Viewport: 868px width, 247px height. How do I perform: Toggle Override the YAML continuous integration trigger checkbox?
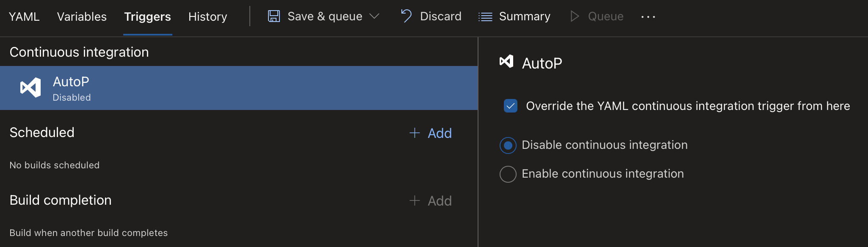(x=511, y=106)
